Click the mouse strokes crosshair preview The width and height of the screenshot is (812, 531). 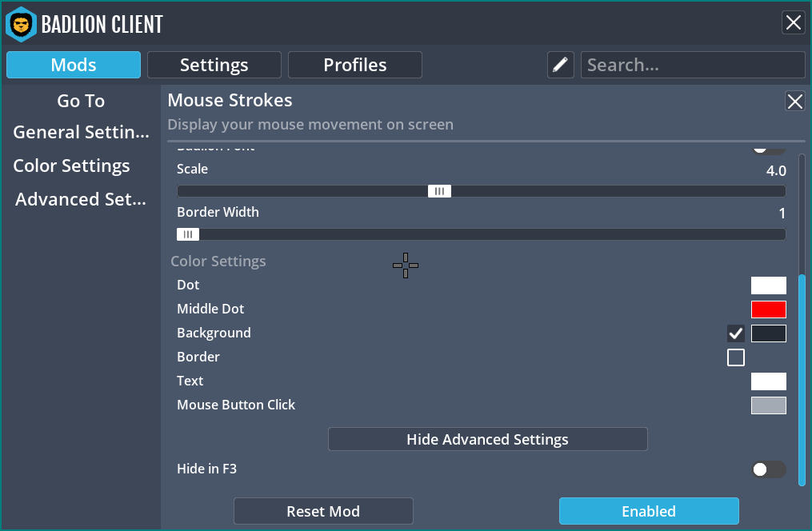click(406, 265)
